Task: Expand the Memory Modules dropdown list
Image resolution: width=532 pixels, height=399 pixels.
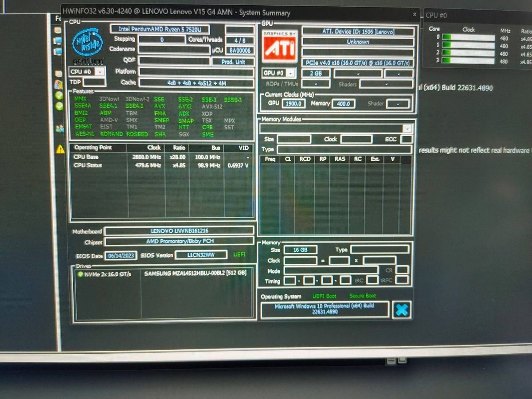Action: tap(407, 129)
